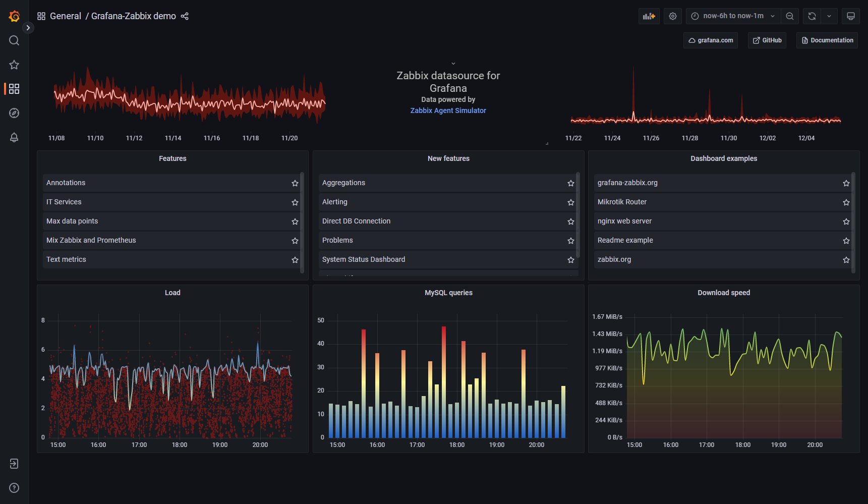Open the Download speed panel title menu
Viewport: 868px width, 504px height.
724,293
